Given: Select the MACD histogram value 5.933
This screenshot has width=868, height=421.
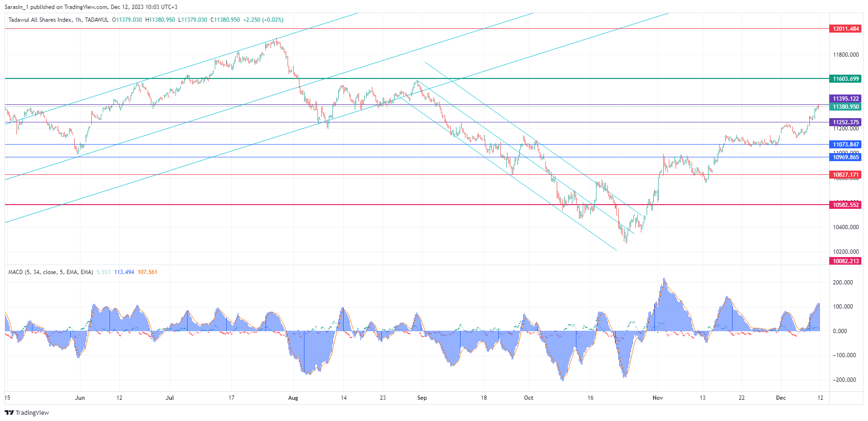Looking at the screenshot, I should coord(104,272).
